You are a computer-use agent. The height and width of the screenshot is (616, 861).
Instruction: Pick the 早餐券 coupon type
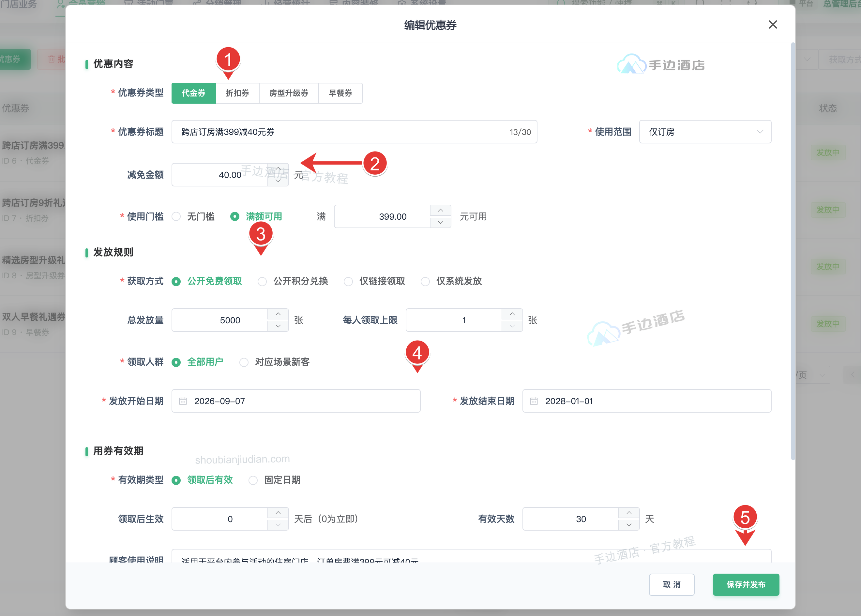pyautogui.click(x=340, y=93)
